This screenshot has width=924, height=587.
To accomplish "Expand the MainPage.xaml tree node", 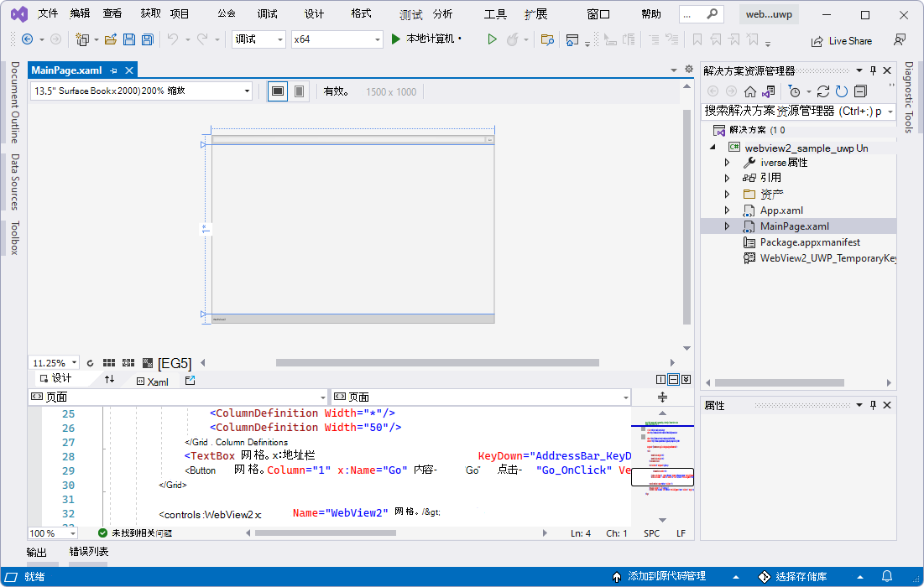I will click(727, 226).
